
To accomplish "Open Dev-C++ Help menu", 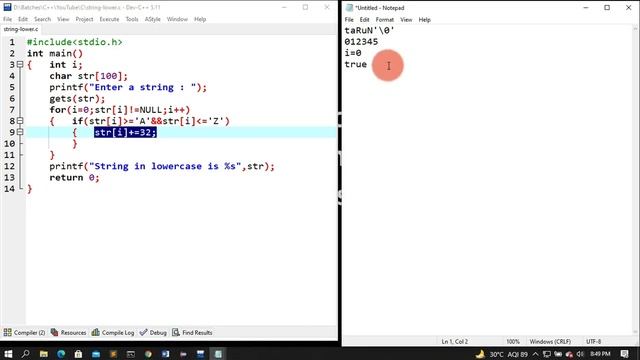I will [200, 19].
